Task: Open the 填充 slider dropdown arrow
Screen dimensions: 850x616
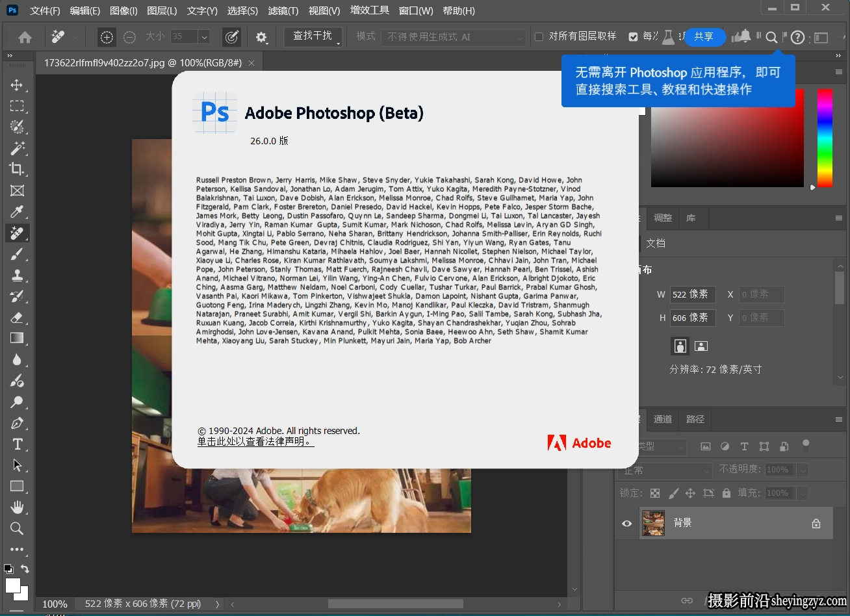Action: (x=803, y=493)
